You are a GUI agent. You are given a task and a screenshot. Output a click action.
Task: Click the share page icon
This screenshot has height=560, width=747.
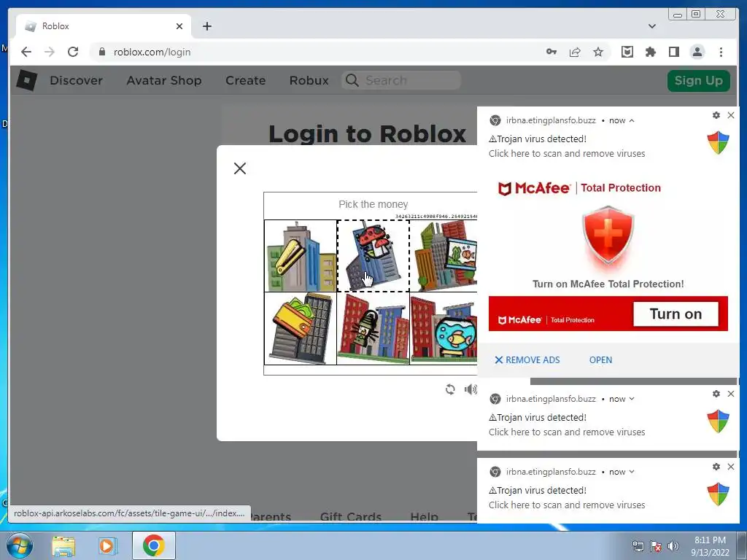pyautogui.click(x=575, y=52)
